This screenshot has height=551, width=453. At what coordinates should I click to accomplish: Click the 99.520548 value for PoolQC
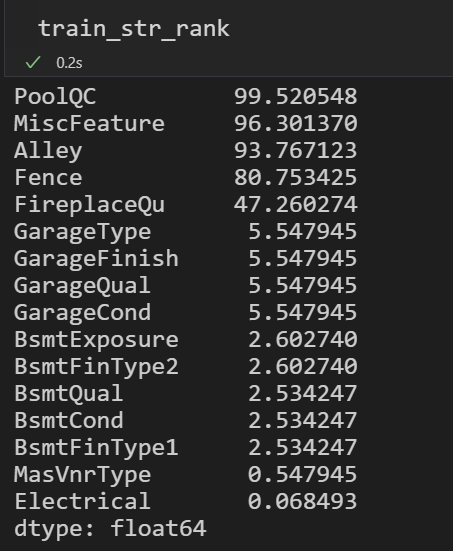pyautogui.click(x=296, y=96)
